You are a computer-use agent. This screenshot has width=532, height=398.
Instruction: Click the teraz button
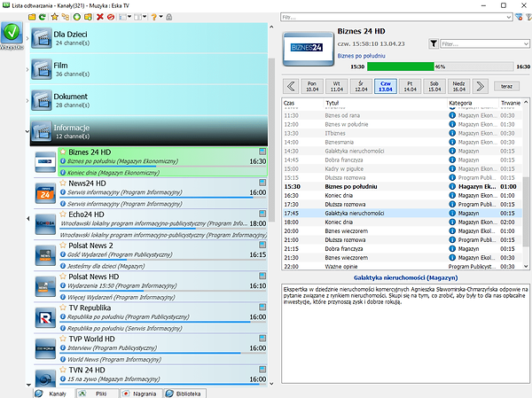pos(506,86)
